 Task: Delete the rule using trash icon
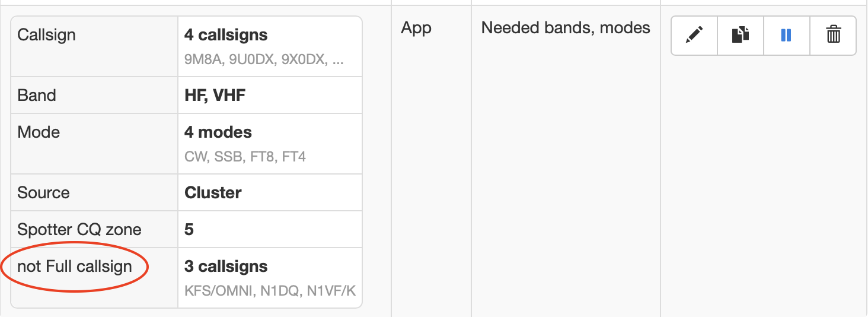[833, 36]
